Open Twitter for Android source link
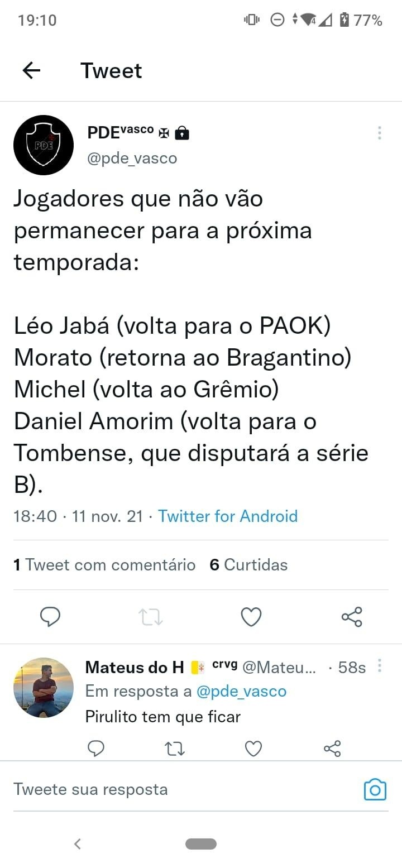This screenshot has height=868, width=402. click(228, 516)
